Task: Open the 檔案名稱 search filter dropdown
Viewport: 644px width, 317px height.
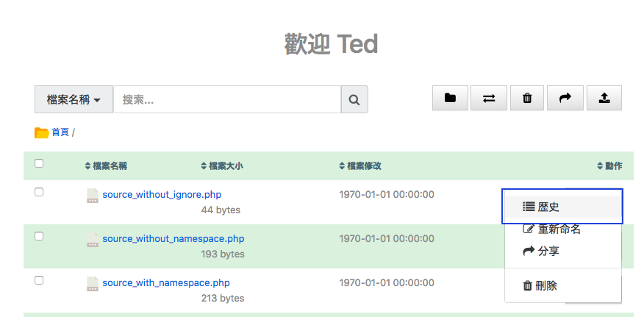Action: pyautogui.click(x=74, y=99)
